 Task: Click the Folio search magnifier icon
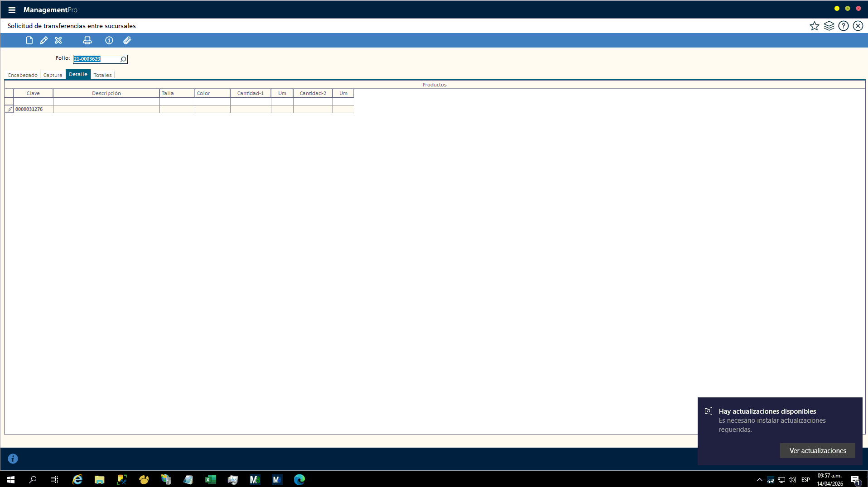click(x=123, y=59)
